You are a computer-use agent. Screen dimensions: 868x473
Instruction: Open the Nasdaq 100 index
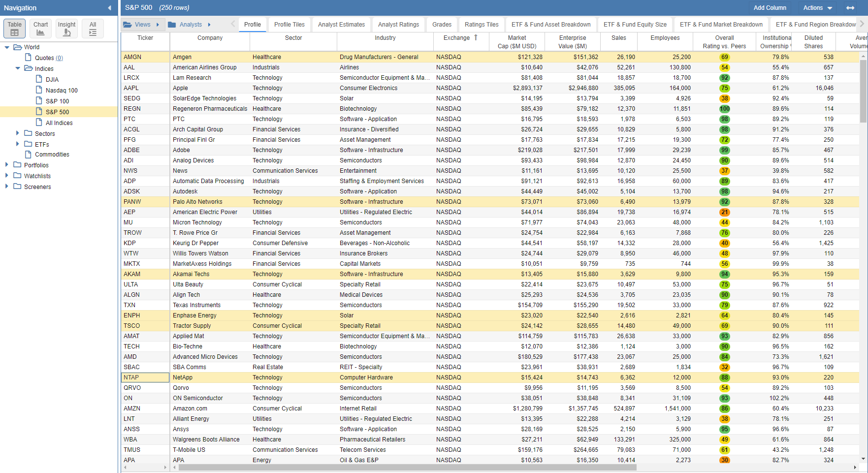pyautogui.click(x=62, y=91)
